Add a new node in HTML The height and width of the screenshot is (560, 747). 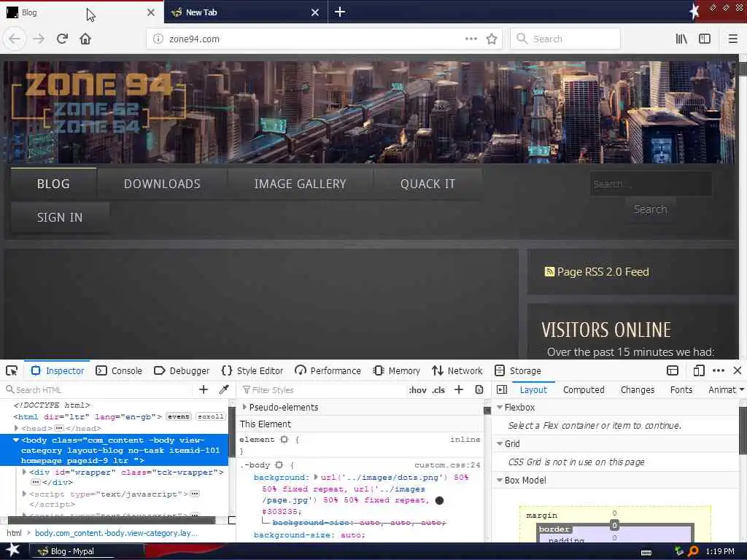[x=204, y=389]
